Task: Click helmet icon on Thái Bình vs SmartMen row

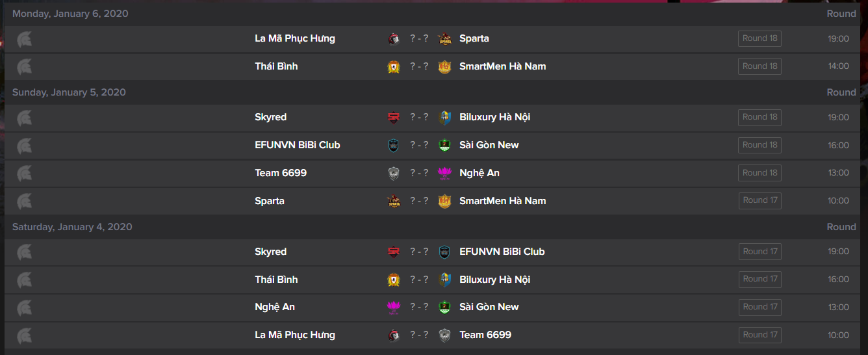Action: click(25, 66)
